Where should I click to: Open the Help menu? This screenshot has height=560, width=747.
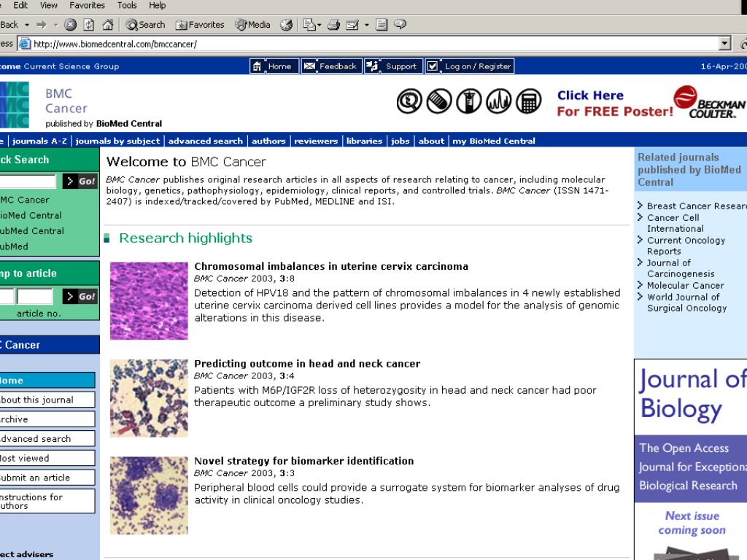tap(158, 5)
